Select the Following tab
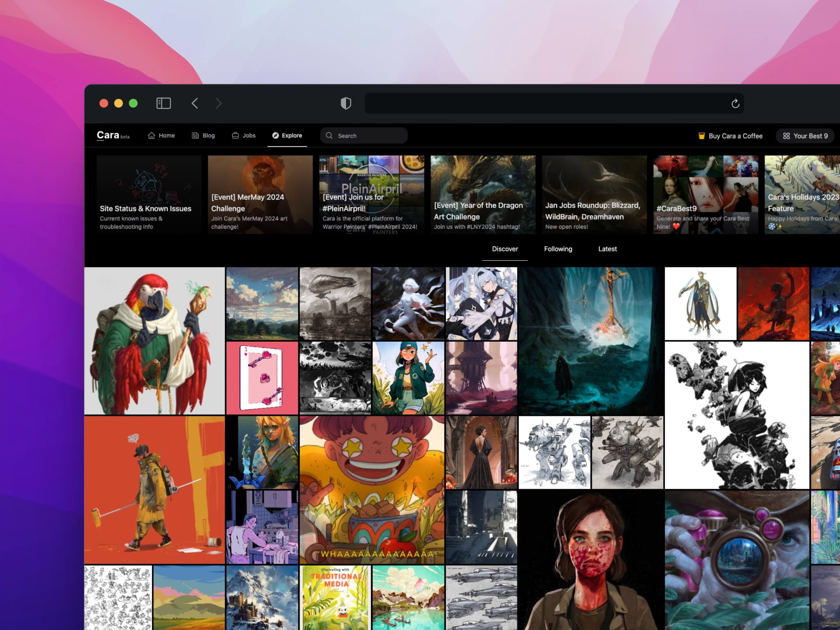This screenshot has width=840, height=630. [557, 249]
